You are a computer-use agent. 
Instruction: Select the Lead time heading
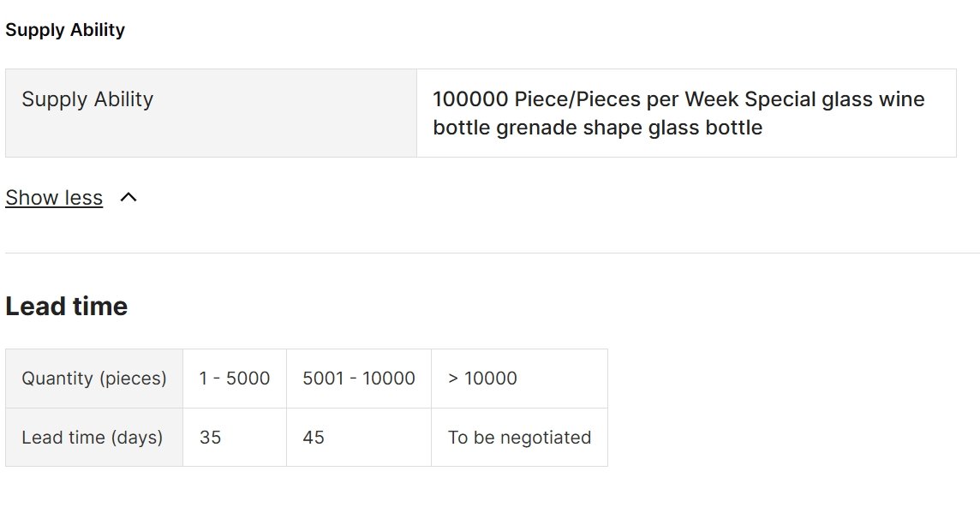coord(66,307)
